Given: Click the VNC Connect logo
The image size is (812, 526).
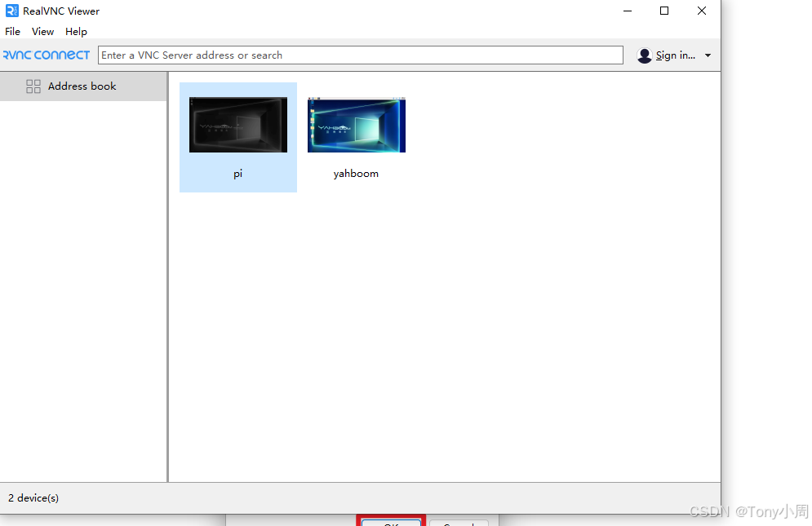Looking at the screenshot, I should coord(46,55).
